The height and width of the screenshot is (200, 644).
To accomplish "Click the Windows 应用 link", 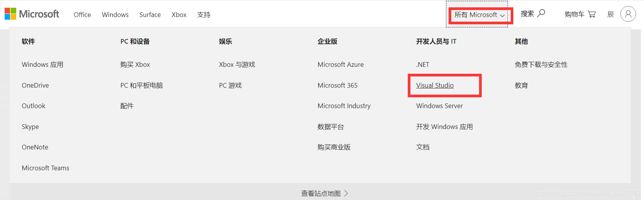I will tap(42, 64).
